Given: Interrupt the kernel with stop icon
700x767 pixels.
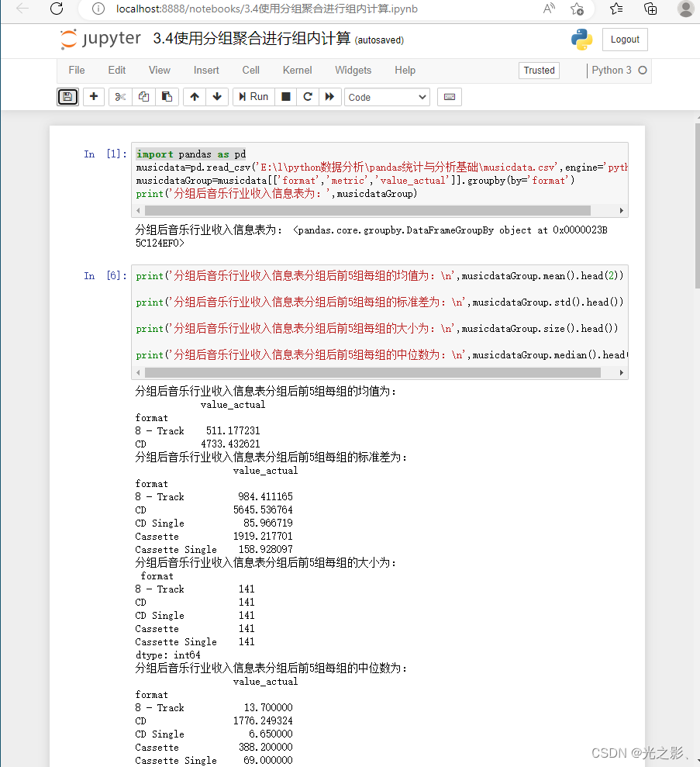Looking at the screenshot, I should [285, 96].
